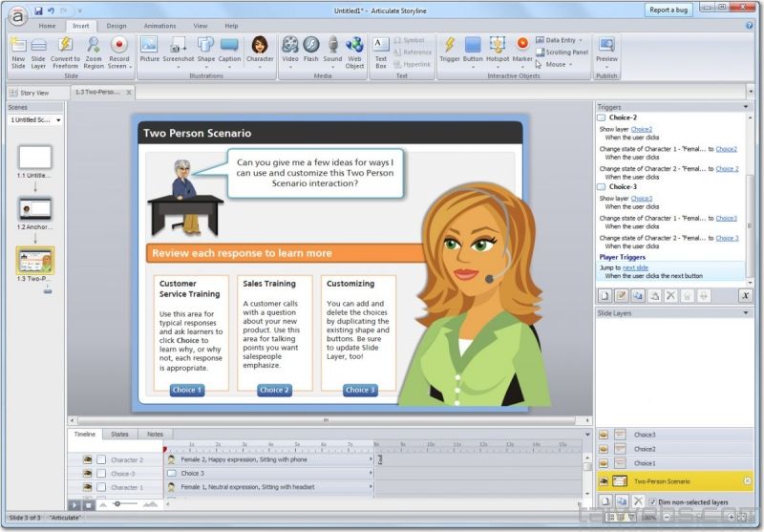Screen dimensions: 764x532
Task: Open the scenes dropdown '1 Untitled Sc...'
Action: coord(35,120)
